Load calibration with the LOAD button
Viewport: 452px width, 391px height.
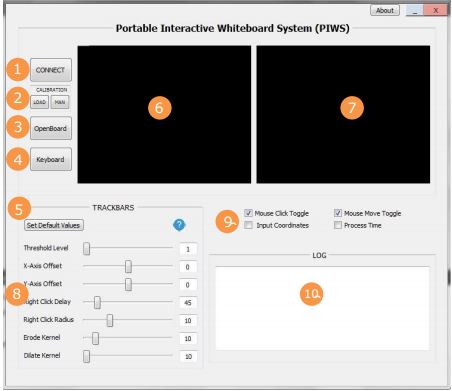coord(39,102)
